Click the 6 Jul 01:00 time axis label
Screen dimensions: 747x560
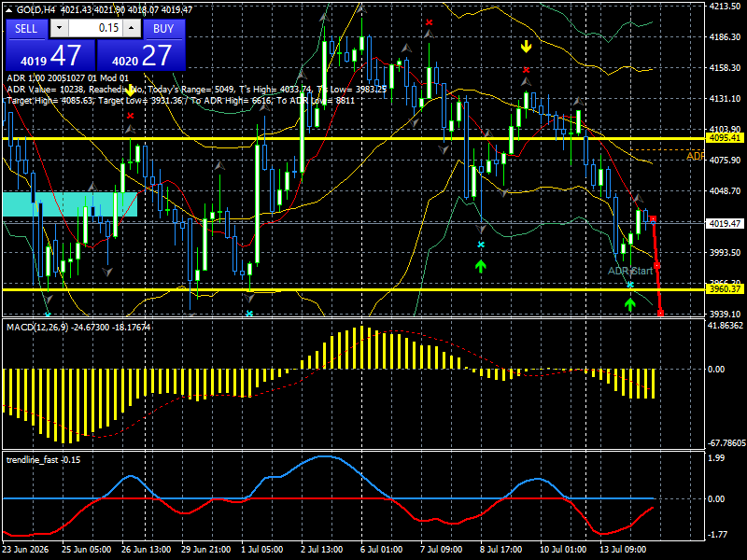point(382,549)
